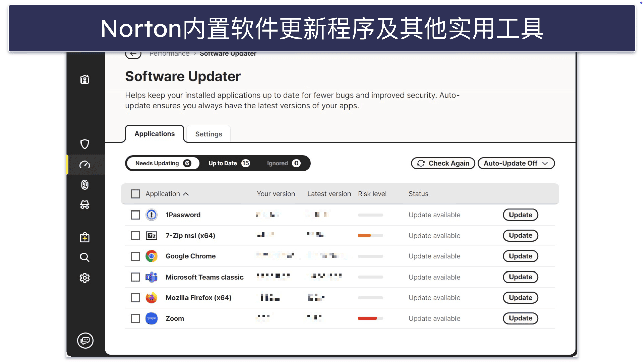The width and height of the screenshot is (644, 362).
Task: Sort by the Application column header
Action: coord(167,194)
